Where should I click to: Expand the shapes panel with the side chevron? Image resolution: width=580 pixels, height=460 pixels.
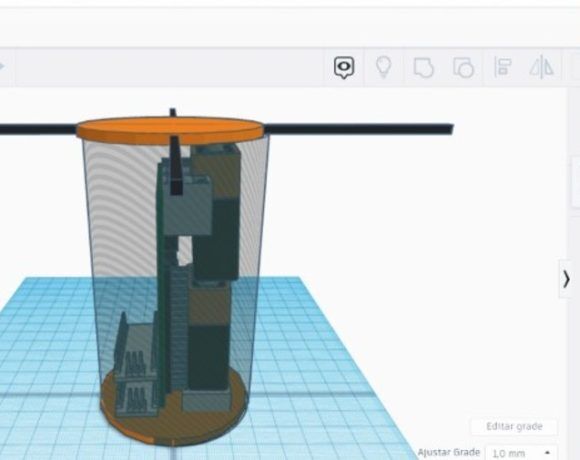(566, 279)
